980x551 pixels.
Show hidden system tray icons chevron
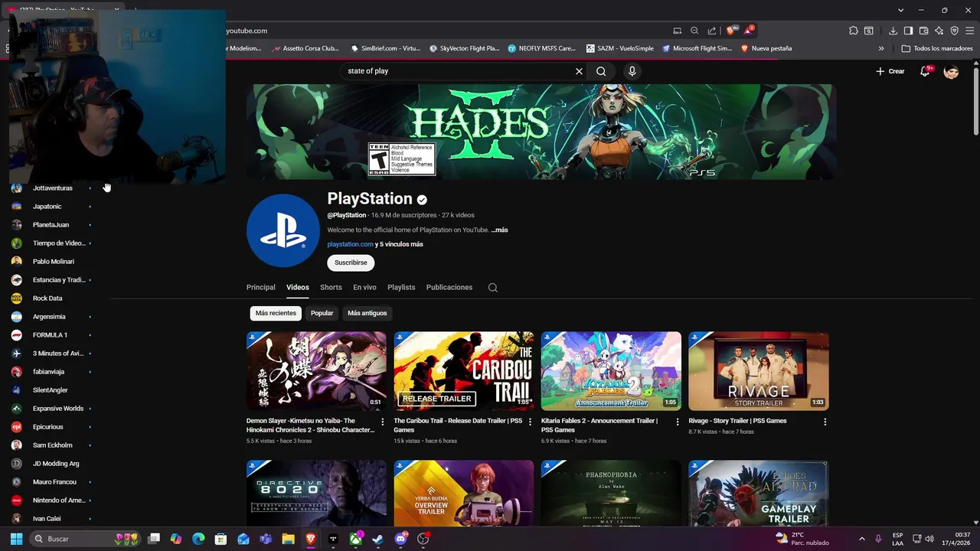coord(861,539)
